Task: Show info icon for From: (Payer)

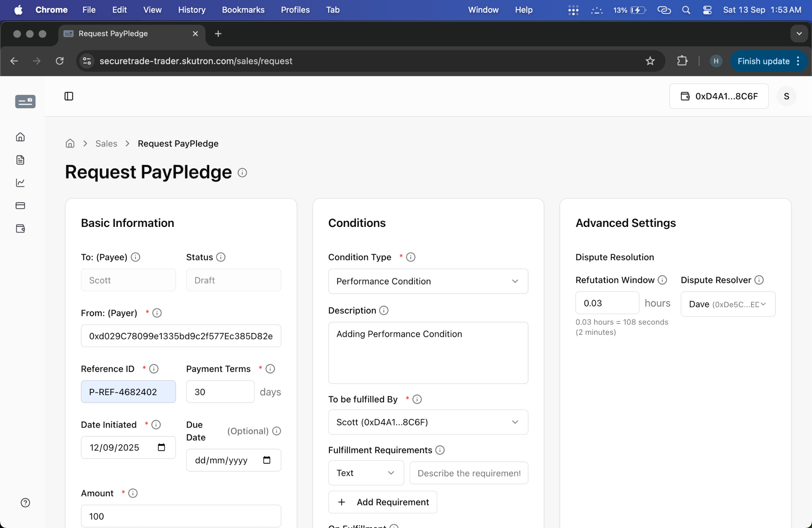Action: pyautogui.click(x=157, y=313)
